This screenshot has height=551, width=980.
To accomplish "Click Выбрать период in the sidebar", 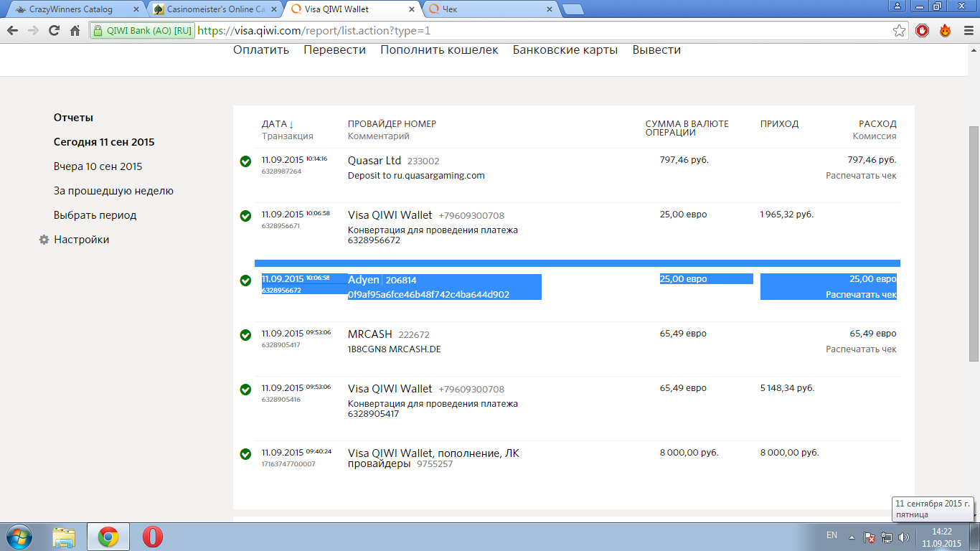I will tap(95, 215).
